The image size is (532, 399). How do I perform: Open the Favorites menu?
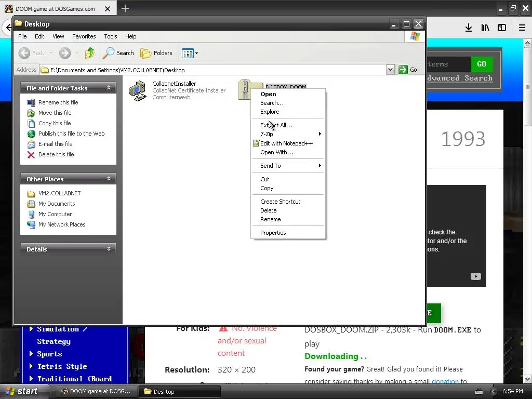coord(84,36)
